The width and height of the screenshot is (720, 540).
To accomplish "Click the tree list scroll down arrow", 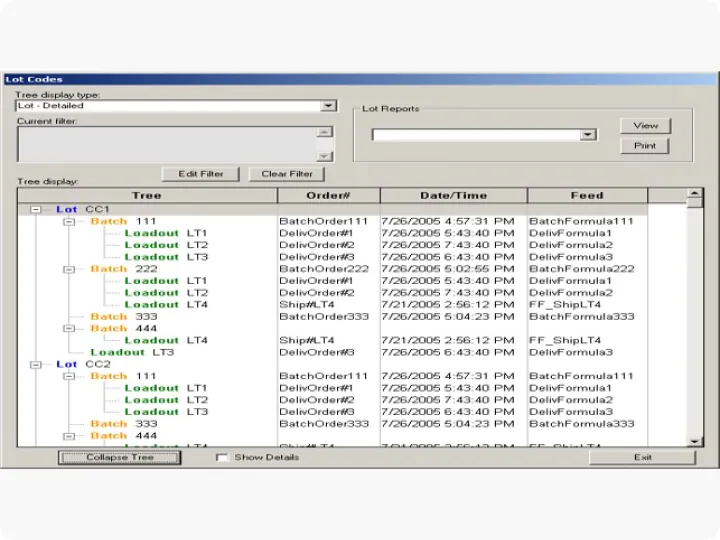I will tap(695, 441).
